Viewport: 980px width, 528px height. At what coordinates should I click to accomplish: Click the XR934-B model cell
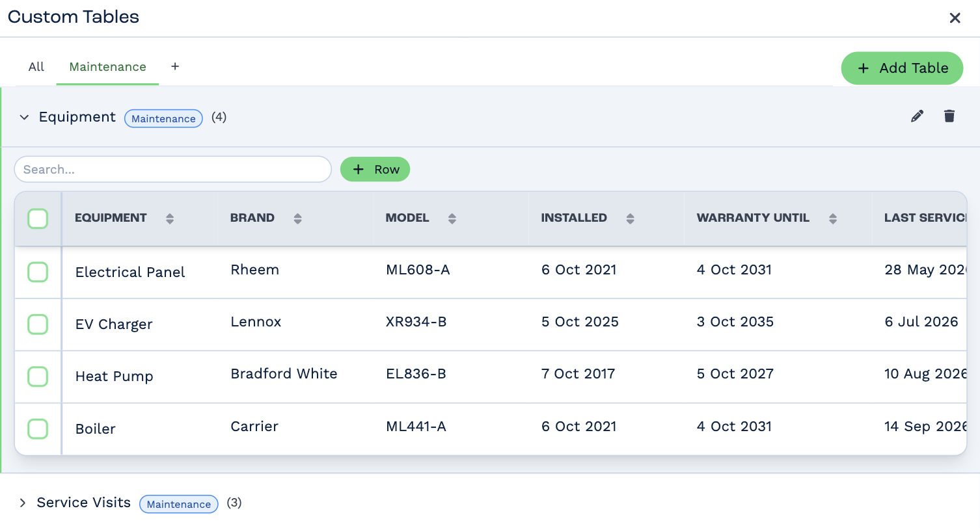pyautogui.click(x=416, y=322)
